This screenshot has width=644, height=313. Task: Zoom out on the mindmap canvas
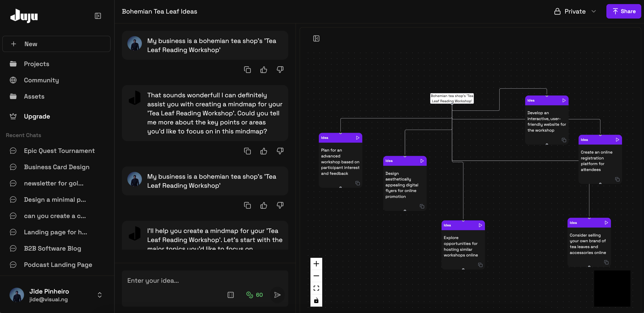[x=316, y=276]
